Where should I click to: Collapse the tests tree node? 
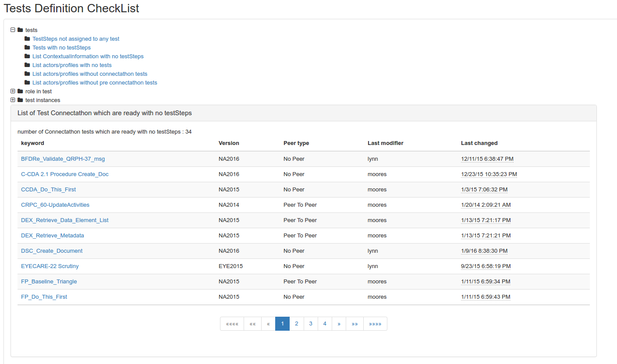point(13,30)
